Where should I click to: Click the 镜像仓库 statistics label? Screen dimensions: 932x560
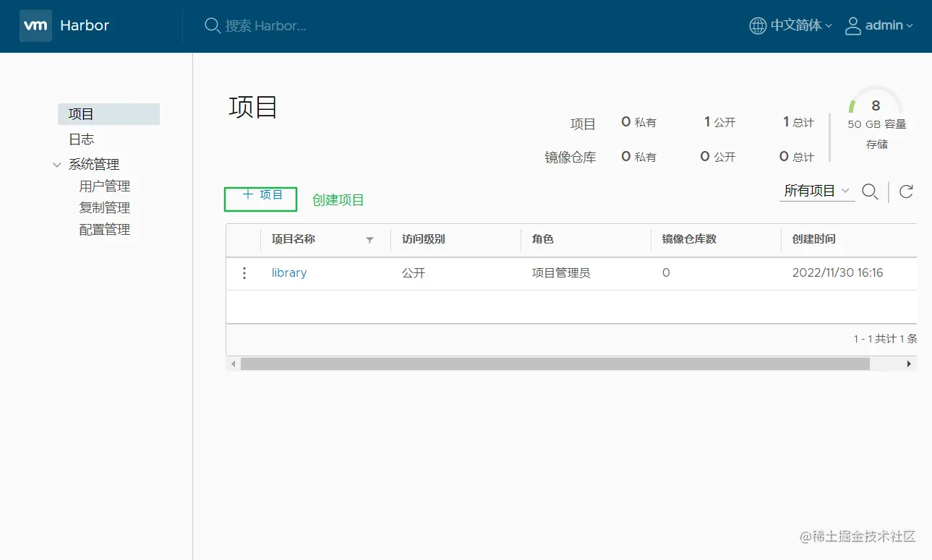pyautogui.click(x=570, y=158)
